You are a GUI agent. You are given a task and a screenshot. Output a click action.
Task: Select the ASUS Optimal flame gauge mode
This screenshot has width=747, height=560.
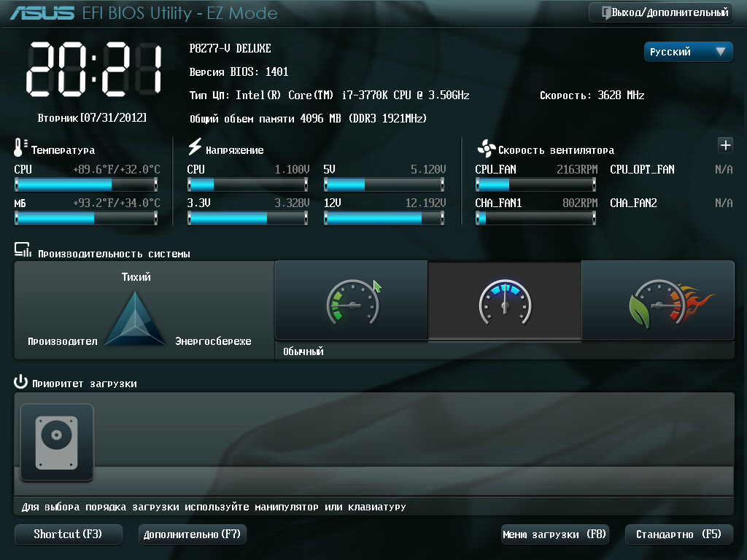(x=659, y=300)
